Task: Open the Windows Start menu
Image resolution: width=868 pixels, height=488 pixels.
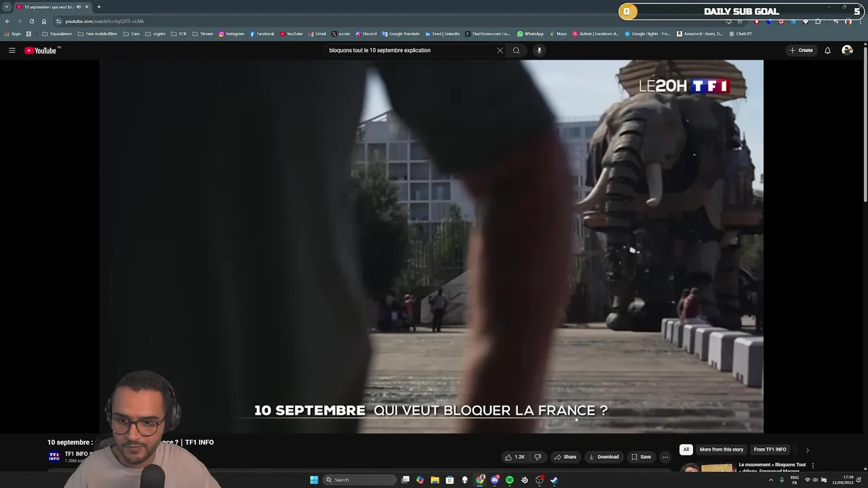Action: pos(314,480)
